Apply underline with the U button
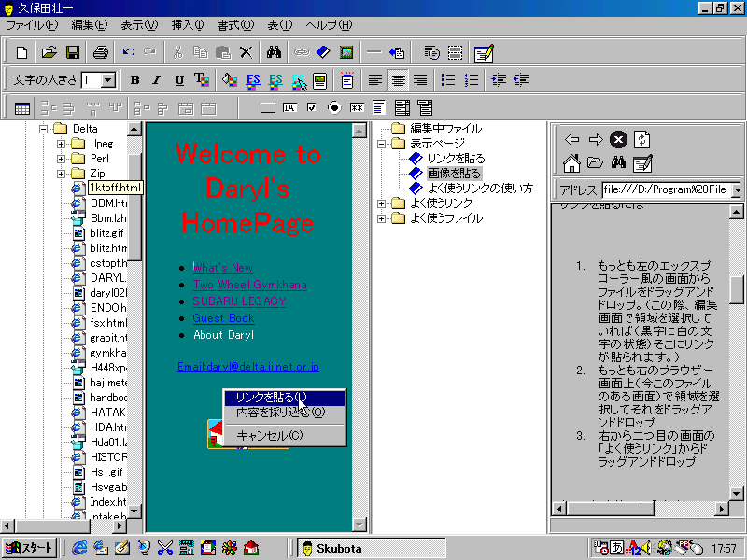This screenshot has height=560, width=747. [179, 80]
